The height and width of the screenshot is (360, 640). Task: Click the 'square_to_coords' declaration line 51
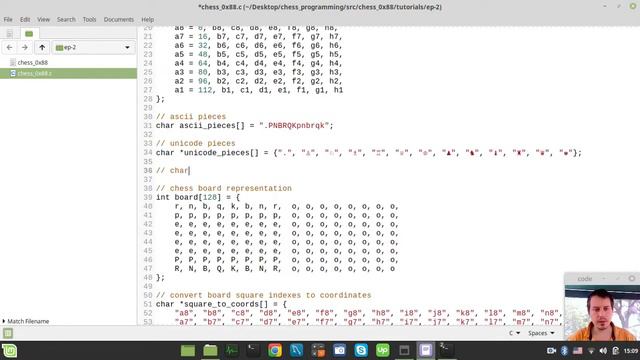coord(221,304)
